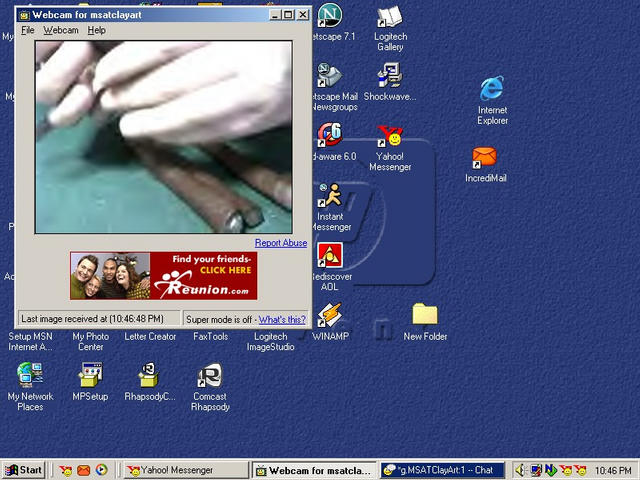The image size is (640, 480).
Task: Select the Setup MSN Internet A... label
Action: tap(30, 342)
